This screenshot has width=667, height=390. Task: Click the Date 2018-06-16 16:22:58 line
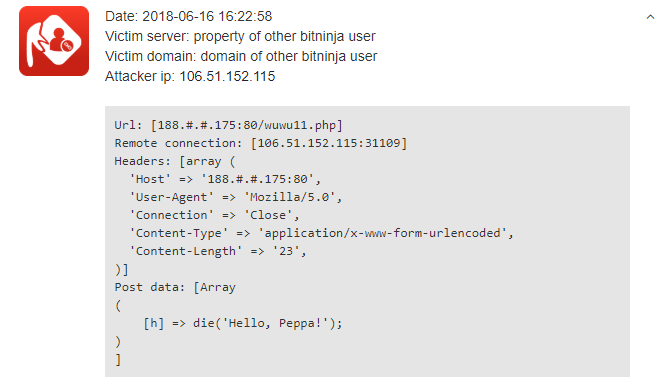point(188,16)
